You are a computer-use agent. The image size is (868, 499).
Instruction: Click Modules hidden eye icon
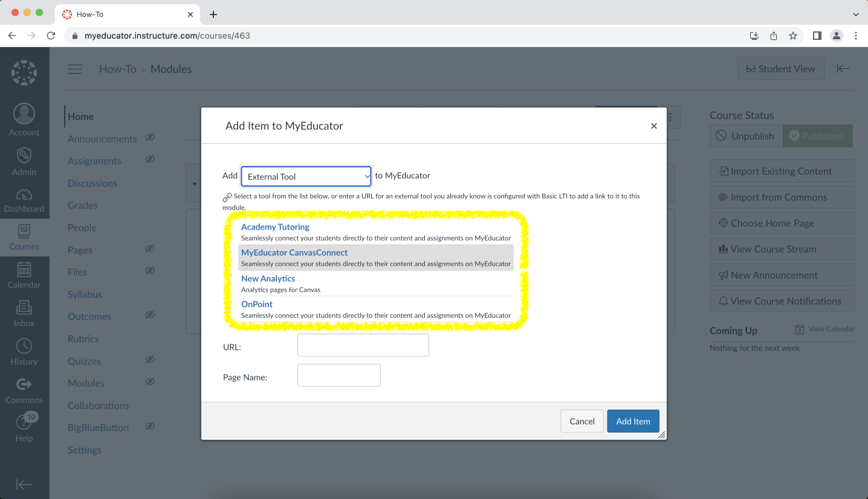pyautogui.click(x=150, y=382)
